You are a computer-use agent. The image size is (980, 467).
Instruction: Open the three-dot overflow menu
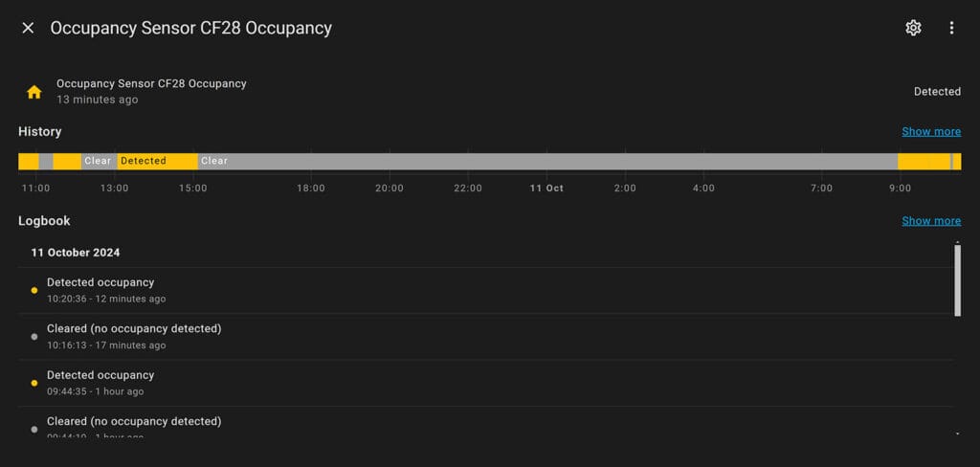(951, 28)
